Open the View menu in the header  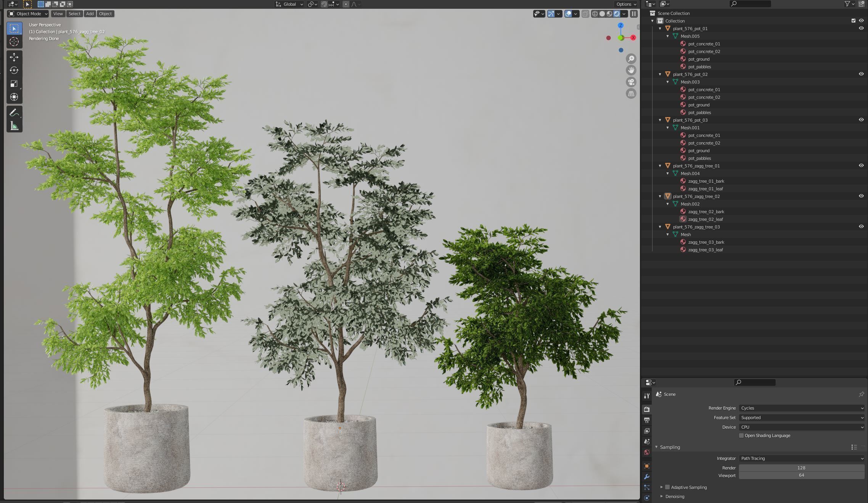[58, 14]
